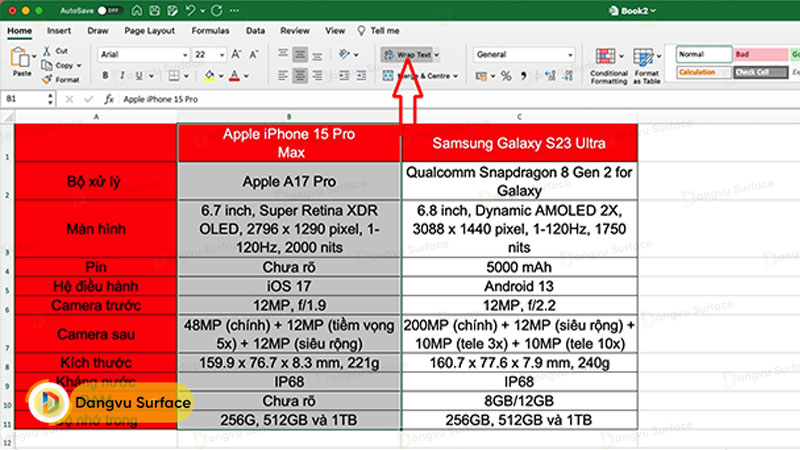800x450 pixels.
Task: Align text to top of cell
Action: (283, 54)
